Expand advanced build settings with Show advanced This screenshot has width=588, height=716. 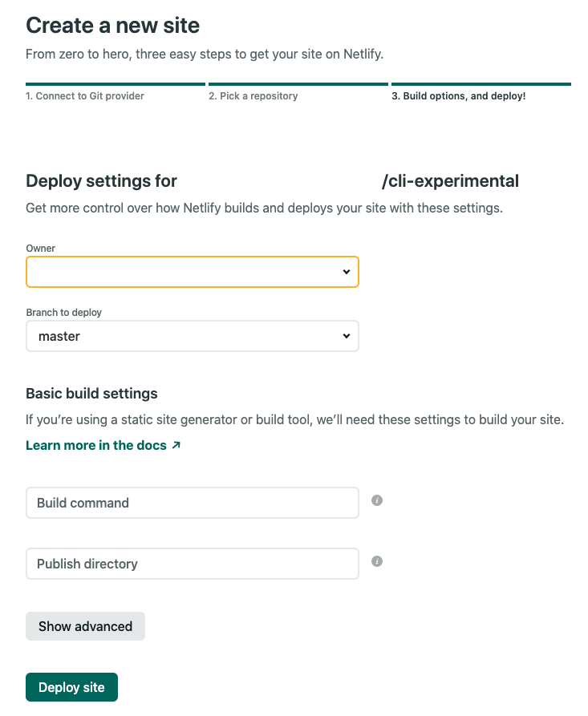click(85, 625)
